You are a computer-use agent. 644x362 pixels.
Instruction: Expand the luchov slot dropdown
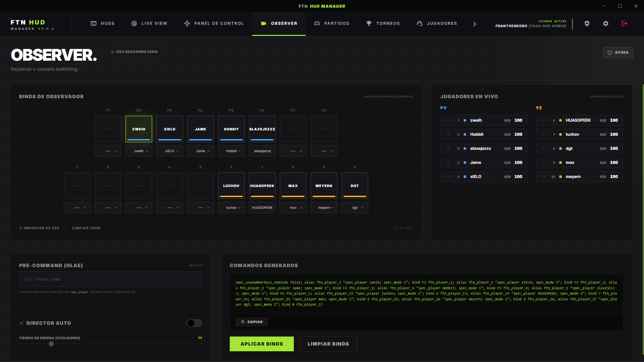click(231, 208)
